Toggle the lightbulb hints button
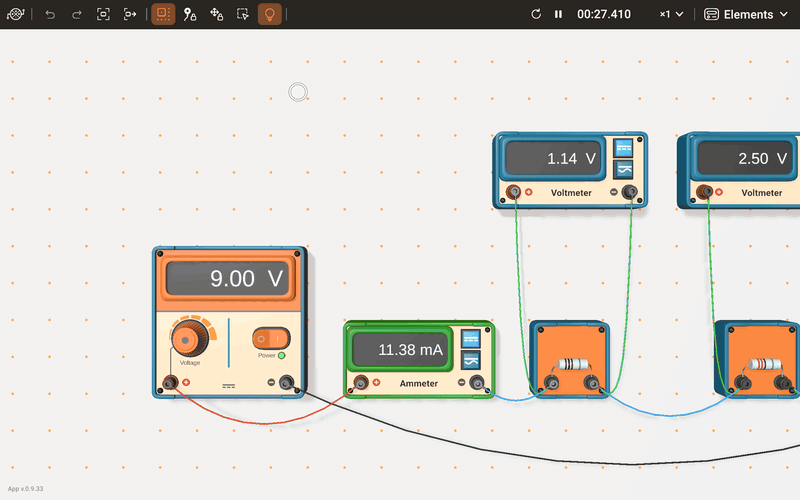The width and height of the screenshot is (800, 500). (269, 14)
